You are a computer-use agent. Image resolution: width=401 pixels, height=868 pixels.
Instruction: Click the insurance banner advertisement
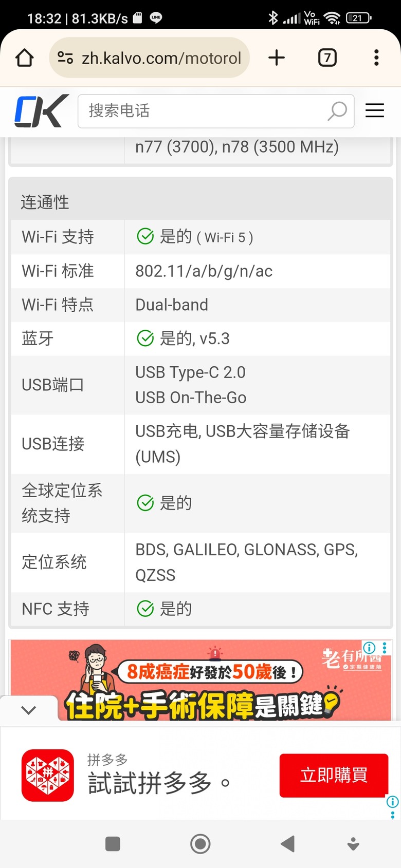coord(200,680)
